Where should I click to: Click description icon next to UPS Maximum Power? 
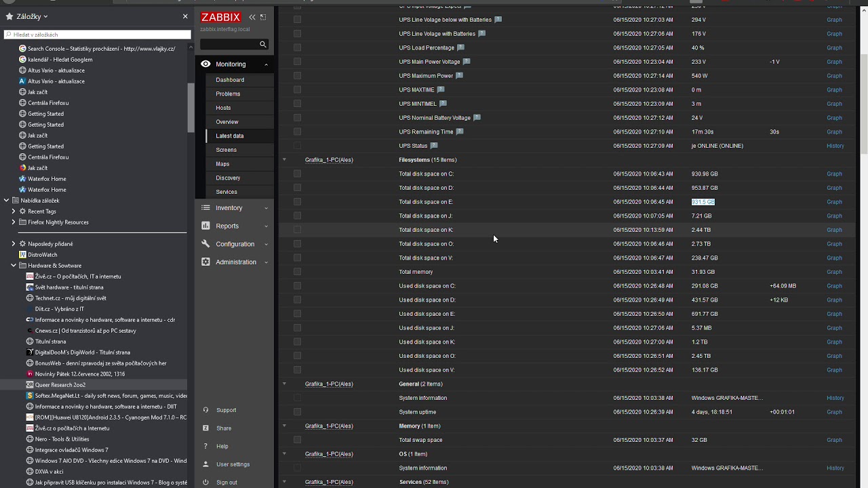click(x=459, y=76)
